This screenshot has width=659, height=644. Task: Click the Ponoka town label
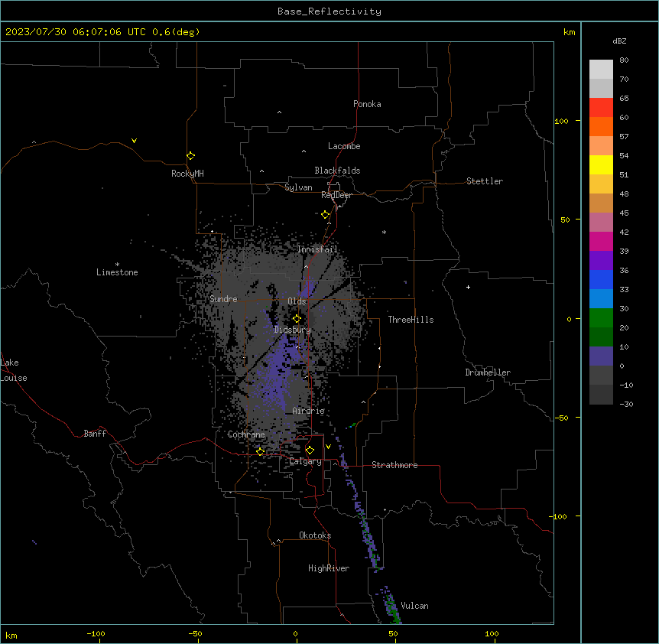coord(367,104)
